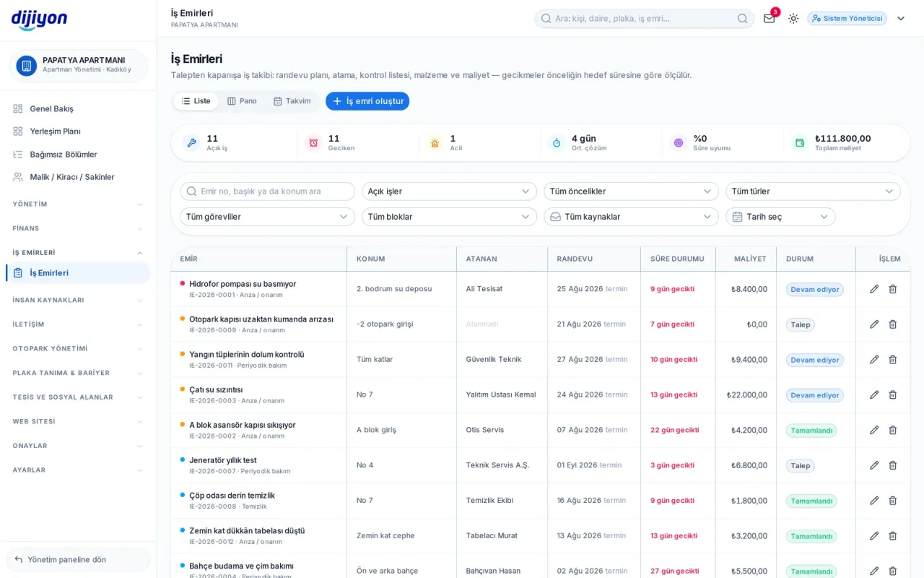Focus the global search field
The height and width of the screenshot is (578, 924).
(644, 19)
